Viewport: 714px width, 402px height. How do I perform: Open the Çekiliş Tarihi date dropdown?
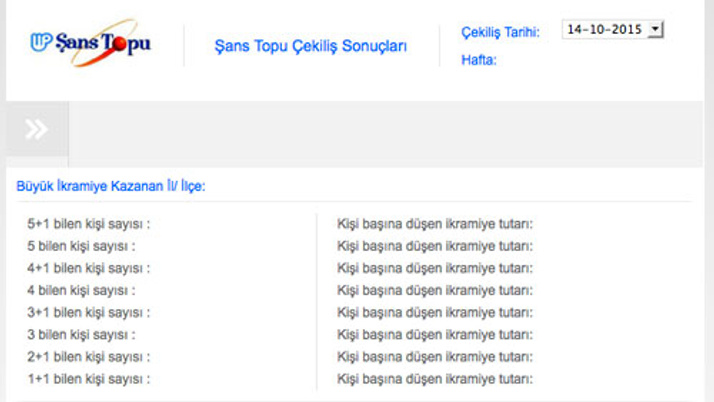(x=612, y=30)
